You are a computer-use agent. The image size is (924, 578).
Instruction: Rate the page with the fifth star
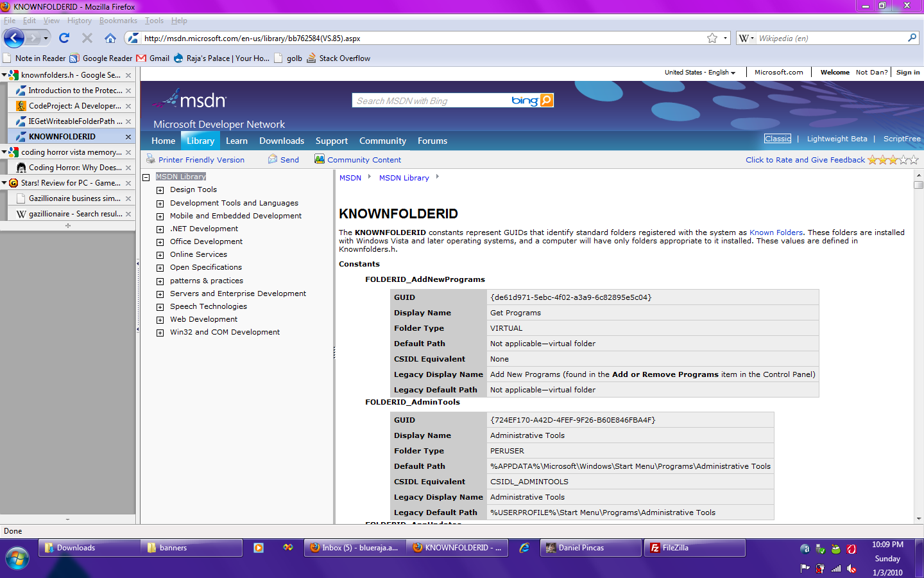[x=914, y=159]
